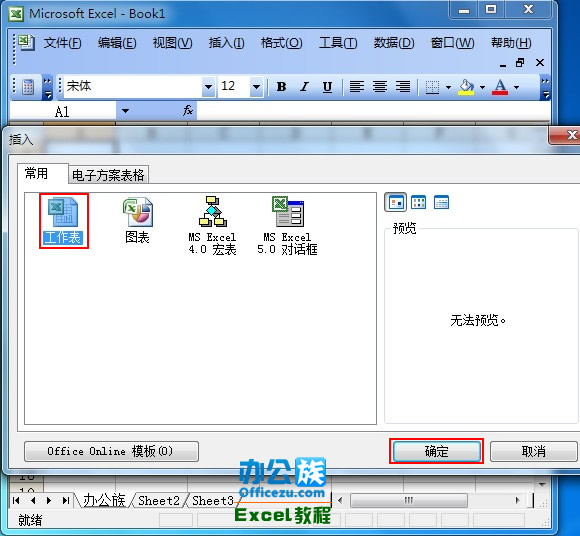Toggle bold formatting
The height and width of the screenshot is (536, 580).
(x=281, y=87)
